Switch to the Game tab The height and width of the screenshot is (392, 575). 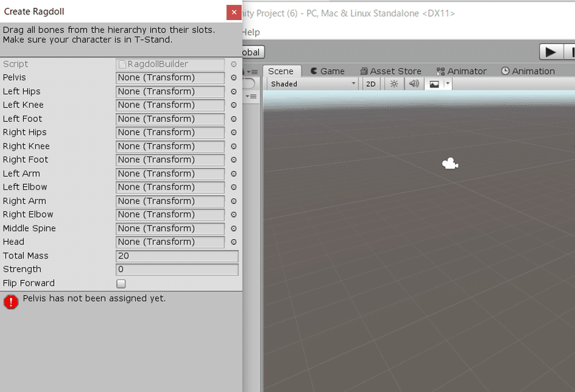click(328, 71)
